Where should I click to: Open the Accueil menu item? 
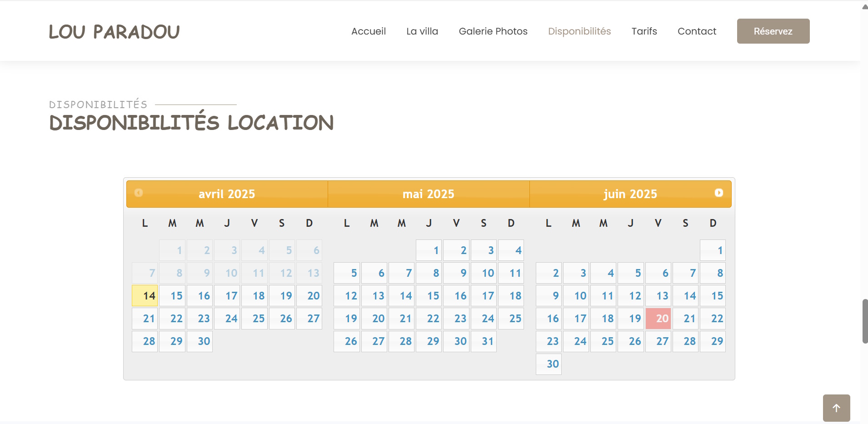pyautogui.click(x=368, y=31)
